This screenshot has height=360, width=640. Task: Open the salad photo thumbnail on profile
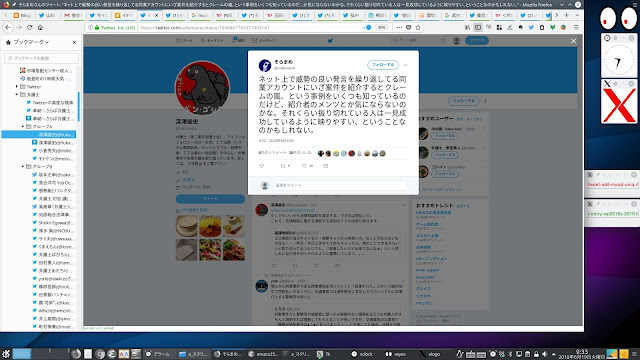pos(210,249)
